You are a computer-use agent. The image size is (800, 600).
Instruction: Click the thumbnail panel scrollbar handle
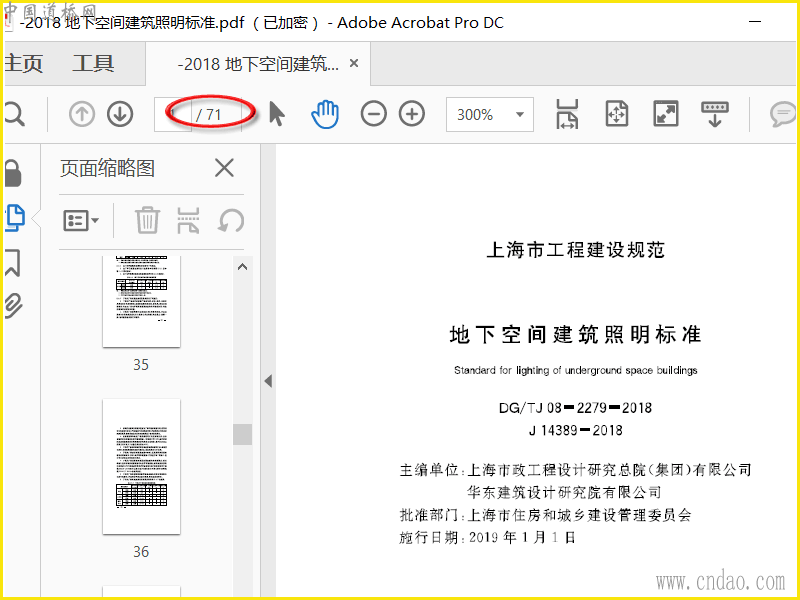coord(242,434)
